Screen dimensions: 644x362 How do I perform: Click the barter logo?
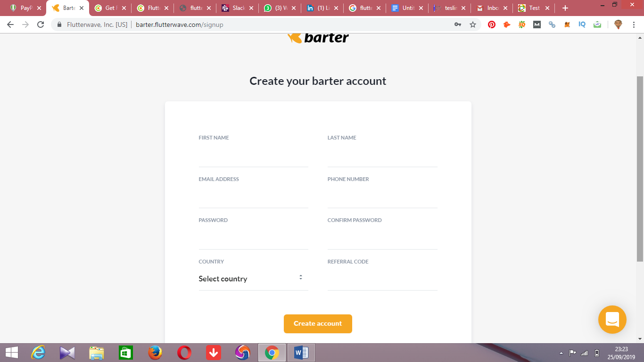(x=318, y=38)
